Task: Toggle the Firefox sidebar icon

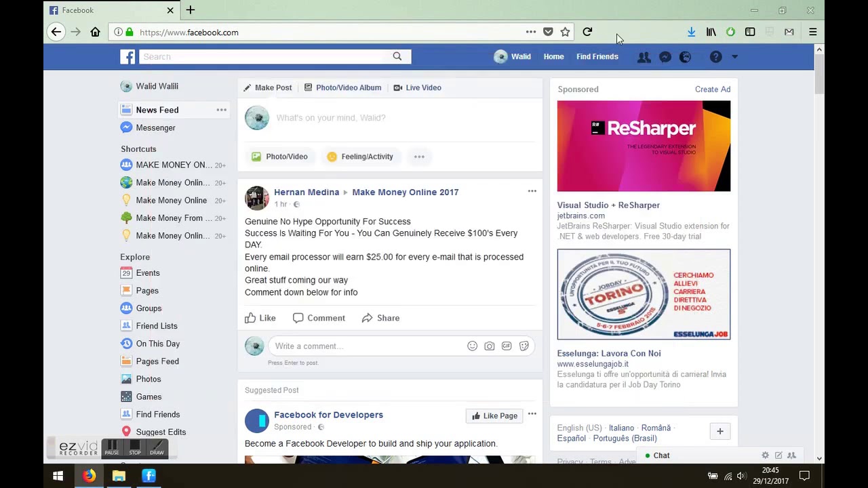Action: coord(750,32)
